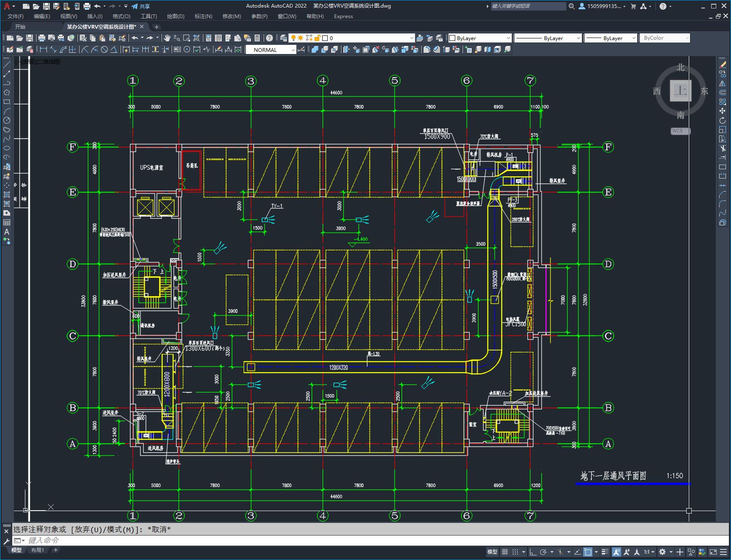731x560 pixels.
Task: Open the layer selection dropdown
Action: click(x=412, y=38)
